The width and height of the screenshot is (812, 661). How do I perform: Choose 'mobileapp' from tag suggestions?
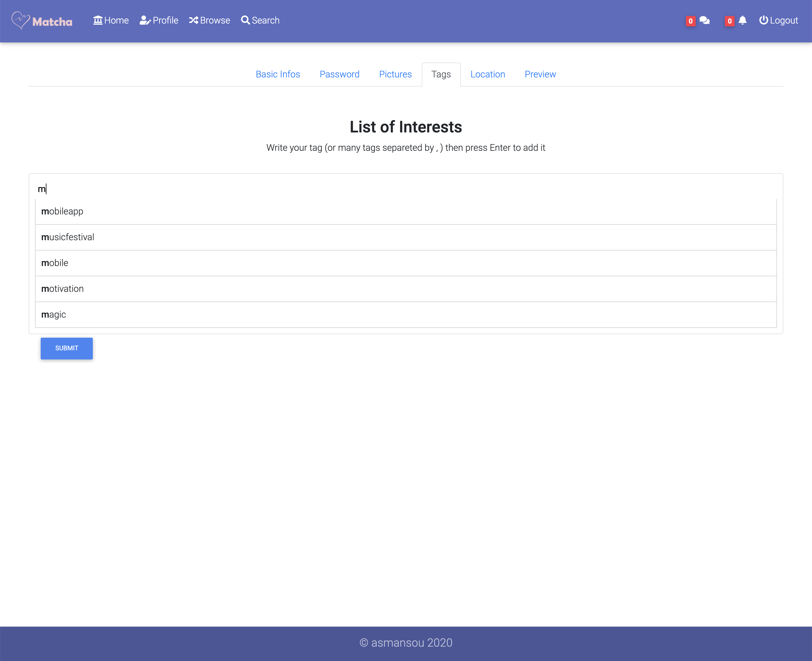pos(62,211)
